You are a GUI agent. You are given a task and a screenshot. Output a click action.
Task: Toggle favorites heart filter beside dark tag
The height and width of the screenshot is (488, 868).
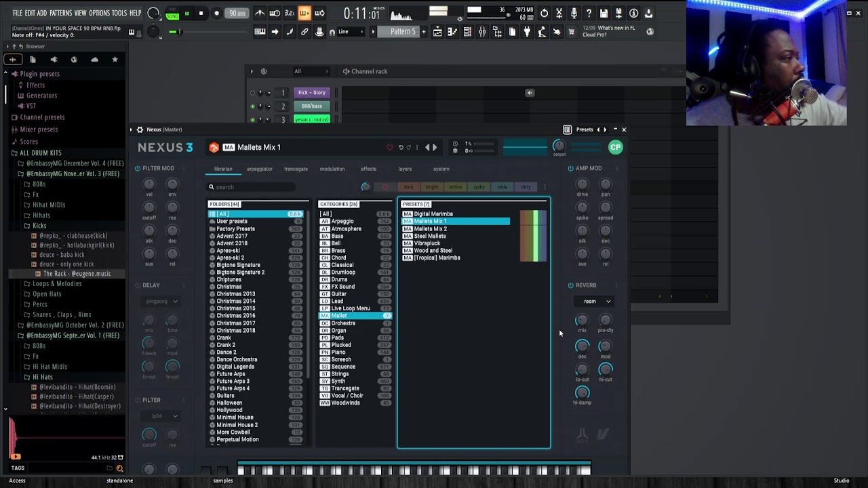point(385,187)
